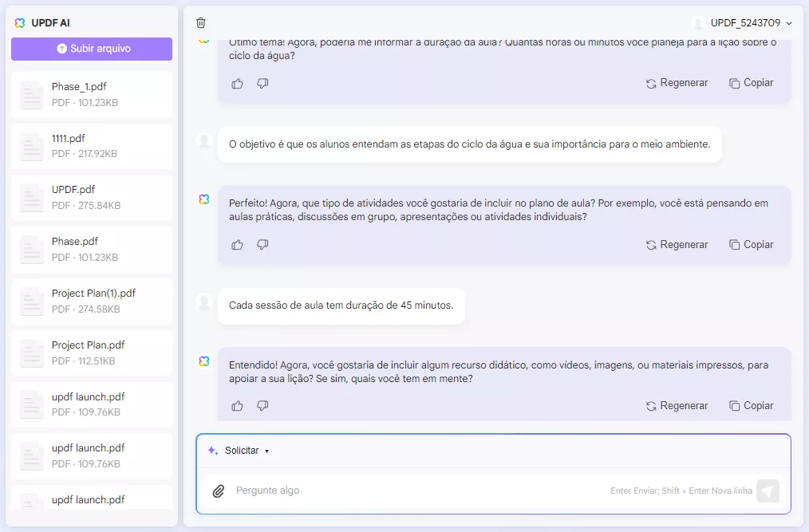This screenshot has height=532, width=809.
Task: Click Regenerar on the last response
Action: point(677,405)
